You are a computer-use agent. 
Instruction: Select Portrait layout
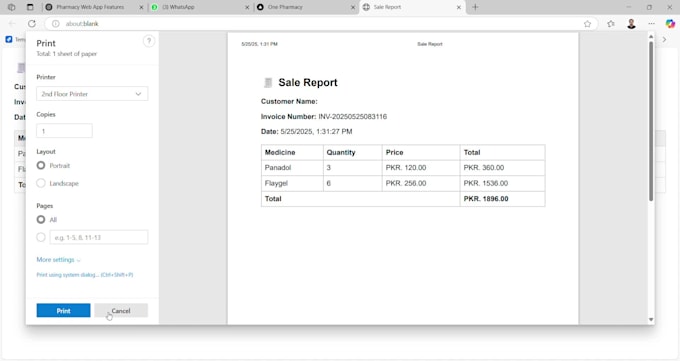(x=41, y=165)
